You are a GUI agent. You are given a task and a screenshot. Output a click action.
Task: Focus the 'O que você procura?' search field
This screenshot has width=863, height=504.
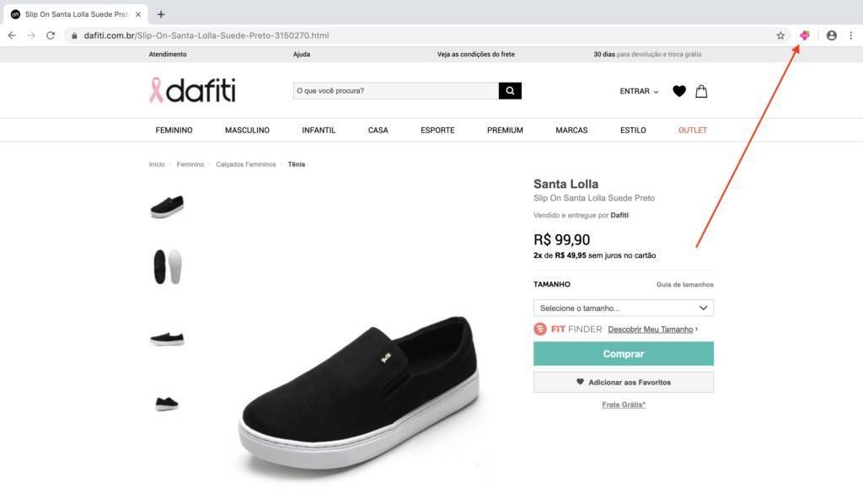click(396, 91)
